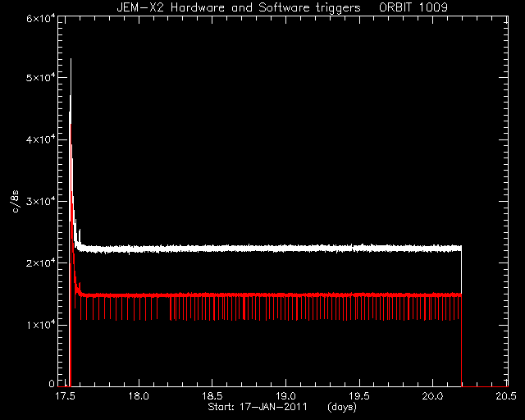Viewport: 525px width, 420px height.
Task: Click the plot title JEM-X2 Hardware and Software triggers
Action: [x=239, y=7]
